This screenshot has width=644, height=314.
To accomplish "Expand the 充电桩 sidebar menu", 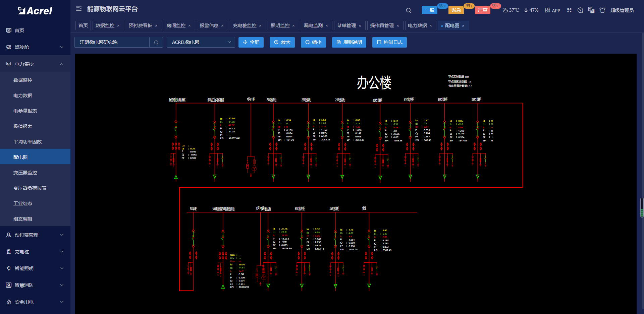I will (x=35, y=252).
